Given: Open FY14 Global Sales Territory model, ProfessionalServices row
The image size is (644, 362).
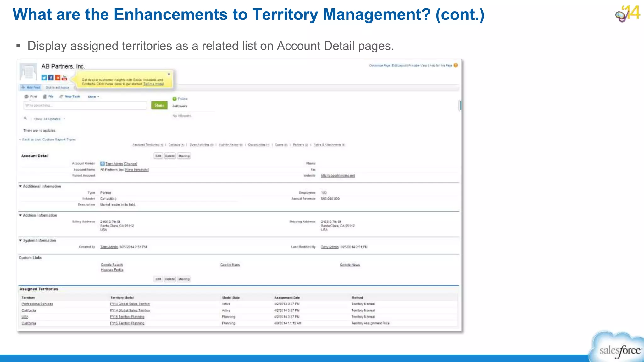Looking at the screenshot, I should click(130, 304).
